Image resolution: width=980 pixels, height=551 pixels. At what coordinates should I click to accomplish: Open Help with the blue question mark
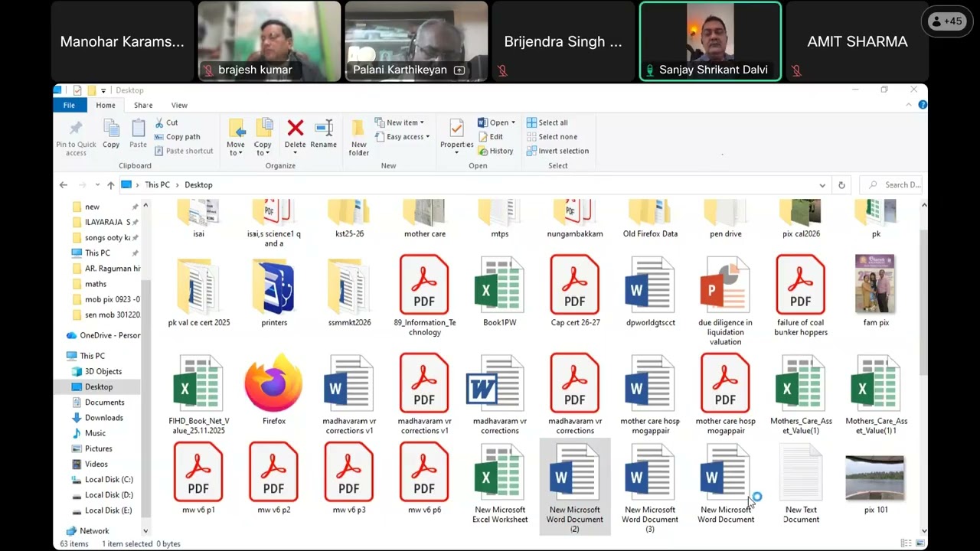(x=923, y=105)
